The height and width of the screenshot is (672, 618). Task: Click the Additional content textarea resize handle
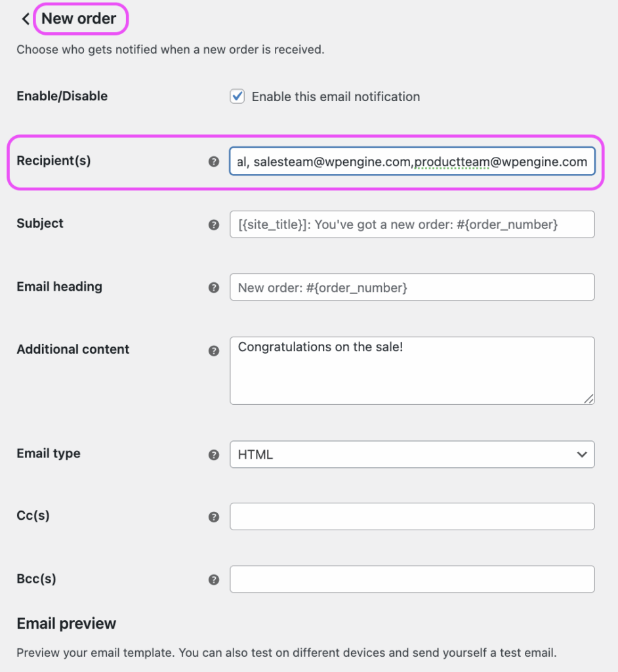coord(589,398)
